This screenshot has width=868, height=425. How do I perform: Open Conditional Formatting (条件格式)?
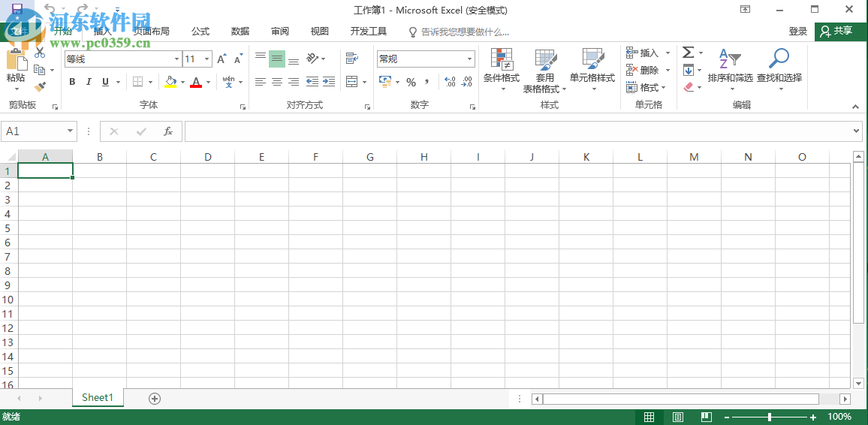tap(502, 70)
